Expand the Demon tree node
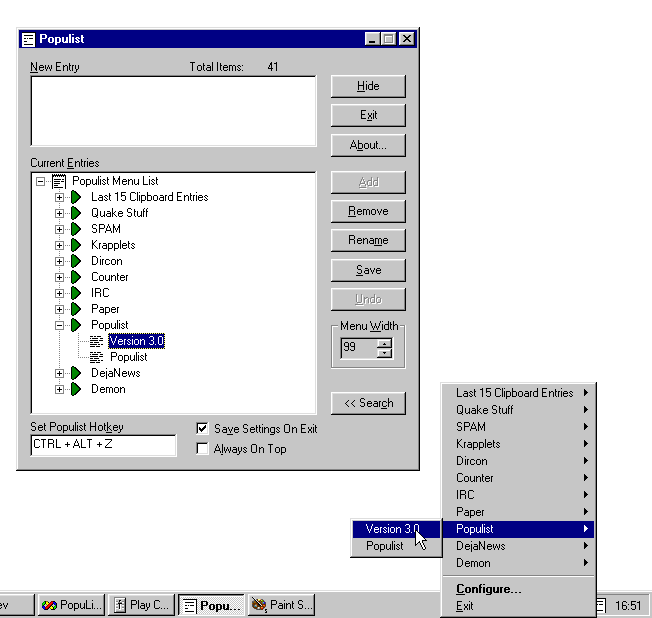This screenshot has width=652, height=618. point(59,389)
